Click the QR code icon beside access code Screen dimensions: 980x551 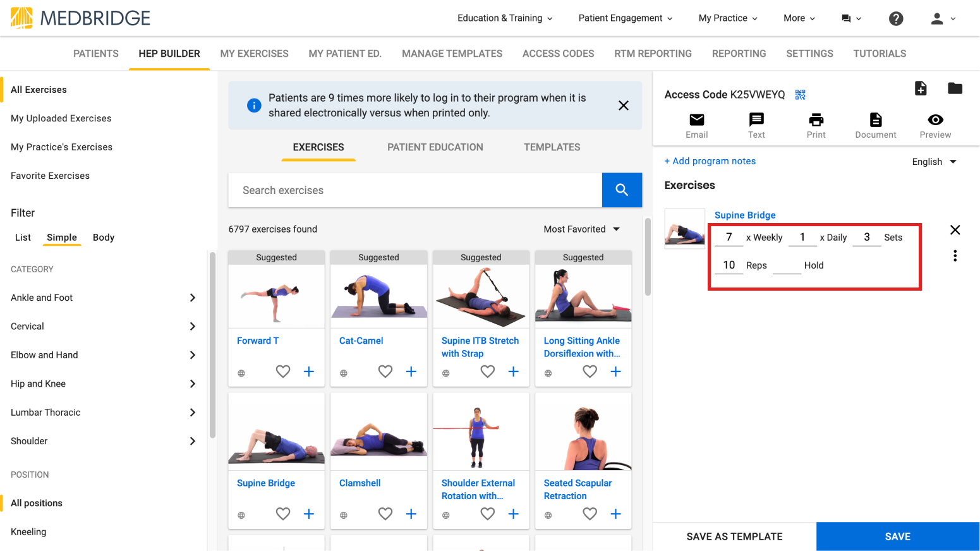click(x=801, y=95)
